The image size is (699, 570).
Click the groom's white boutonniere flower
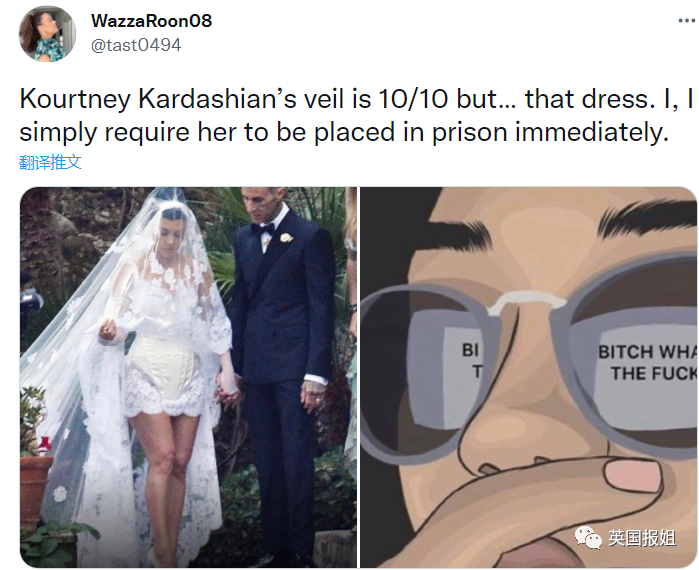(x=286, y=238)
